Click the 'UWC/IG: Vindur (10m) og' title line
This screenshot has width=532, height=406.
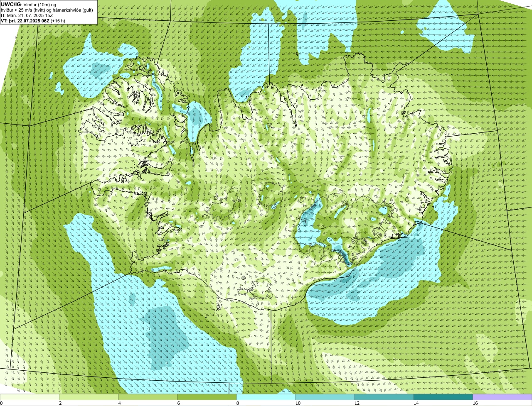(28, 4)
